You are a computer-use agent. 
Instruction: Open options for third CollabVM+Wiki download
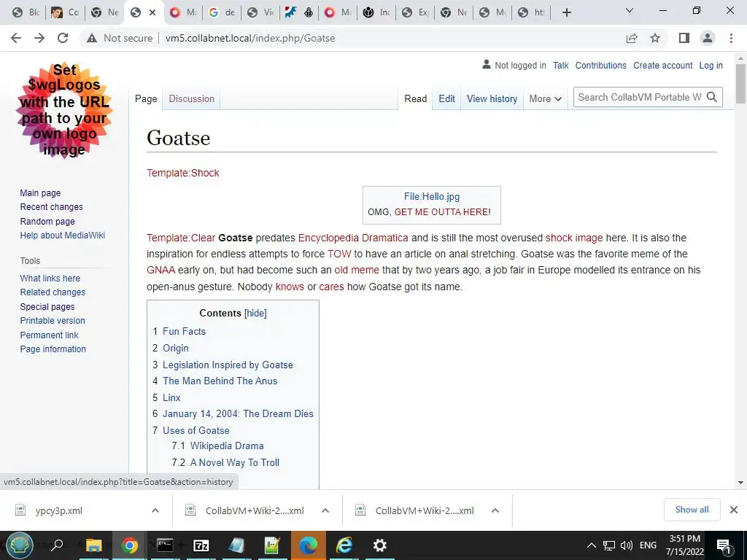tap(495, 510)
